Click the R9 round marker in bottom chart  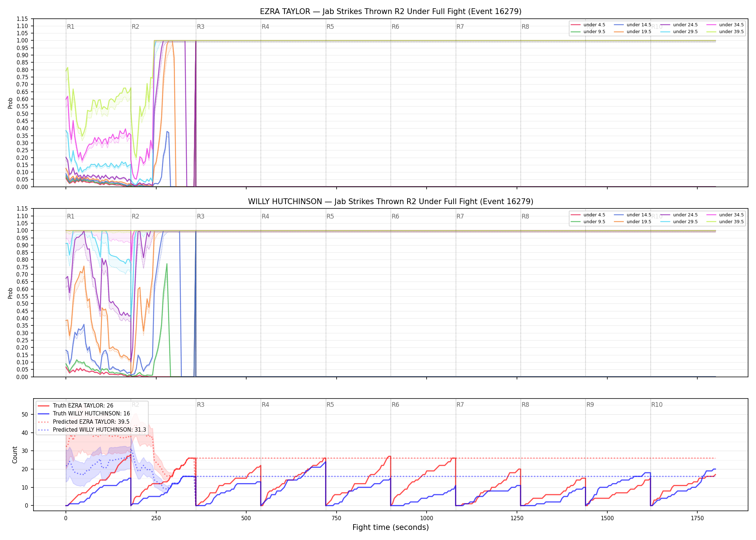[x=590, y=405]
